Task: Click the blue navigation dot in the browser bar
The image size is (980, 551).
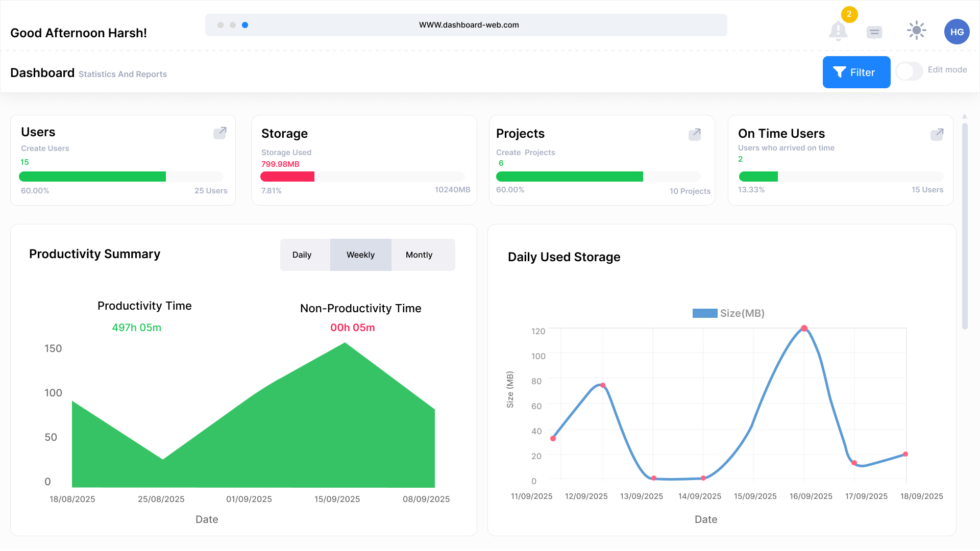Action: pyautogui.click(x=246, y=24)
